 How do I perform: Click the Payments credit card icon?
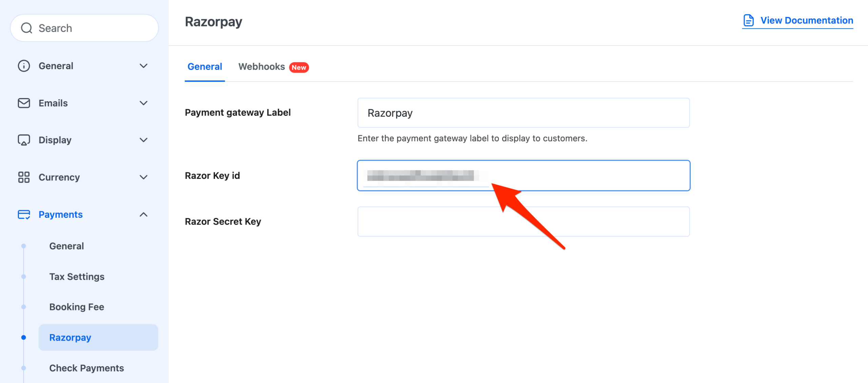click(x=24, y=214)
